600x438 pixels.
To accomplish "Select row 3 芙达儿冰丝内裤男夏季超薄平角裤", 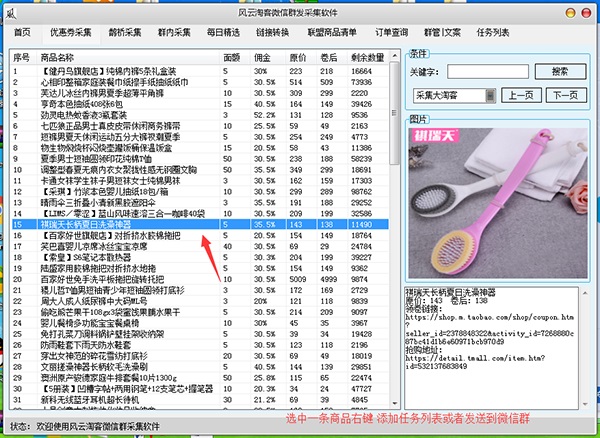I will pyautogui.click(x=199, y=93).
